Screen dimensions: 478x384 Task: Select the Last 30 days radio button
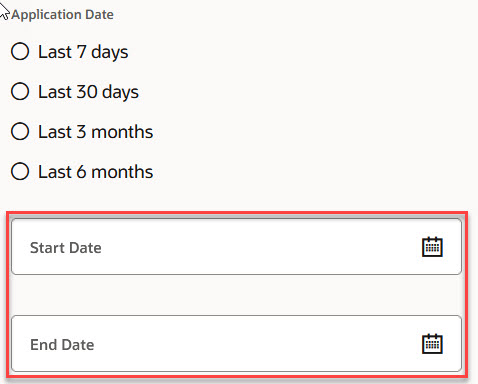tap(20, 91)
